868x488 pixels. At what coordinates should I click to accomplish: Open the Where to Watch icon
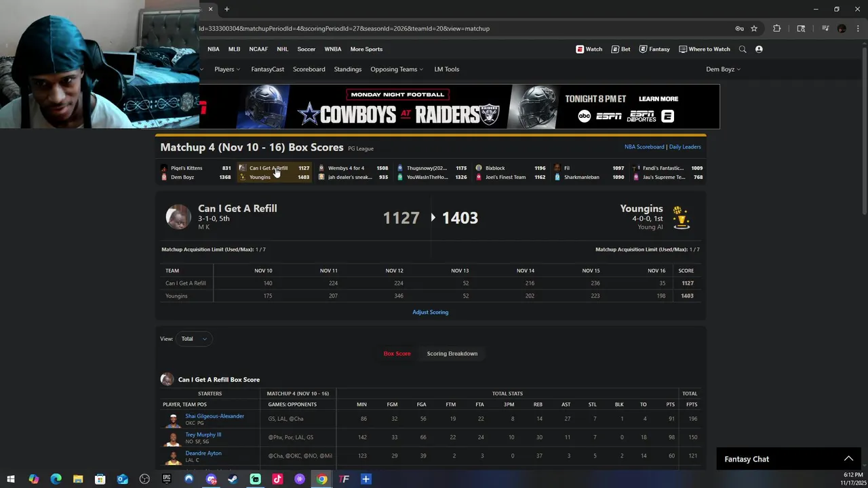pos(704,49)
